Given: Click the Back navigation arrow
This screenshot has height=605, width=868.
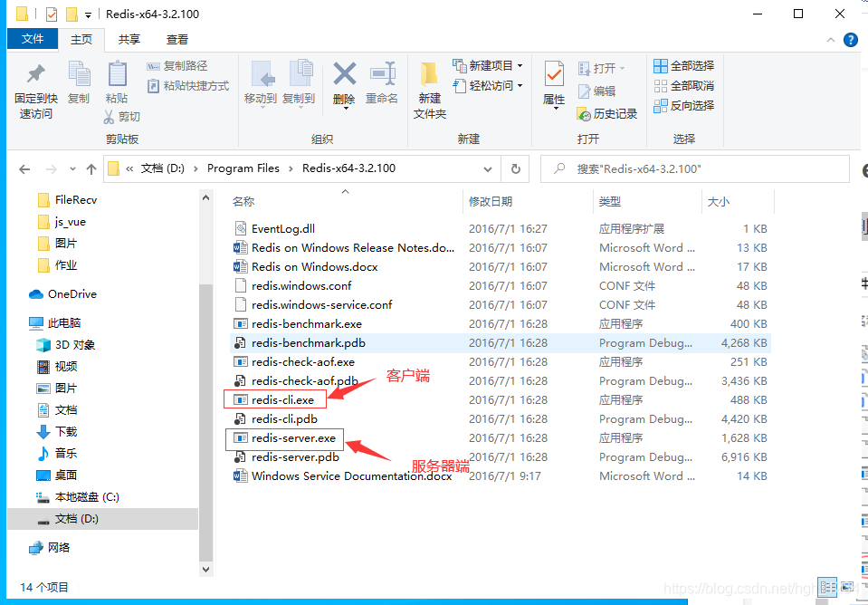Looking at the screenshot, I should (x=24, y=169).
